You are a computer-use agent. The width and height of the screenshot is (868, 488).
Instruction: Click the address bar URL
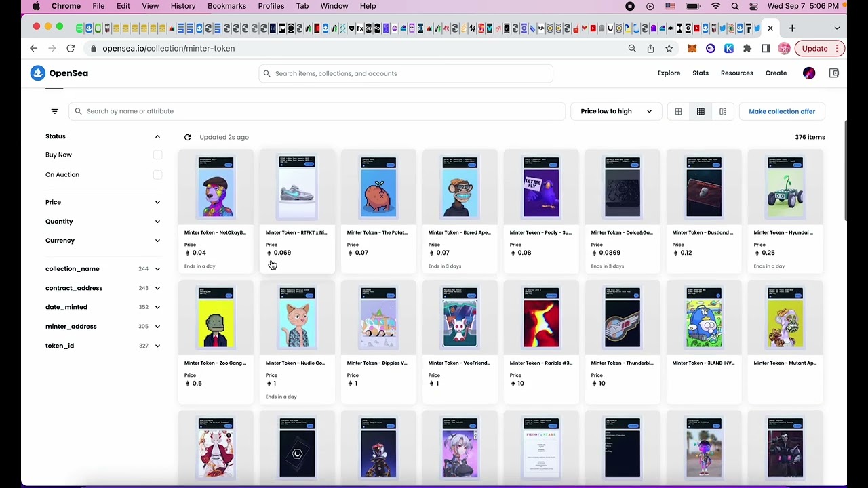(168, 48)
